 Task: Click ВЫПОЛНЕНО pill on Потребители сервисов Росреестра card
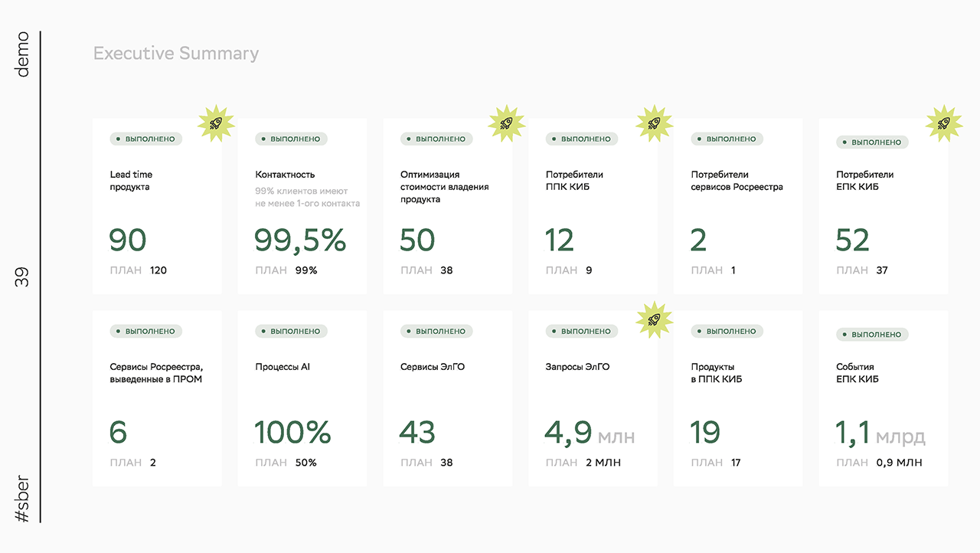pyautogui.click(x=727, y=139)
